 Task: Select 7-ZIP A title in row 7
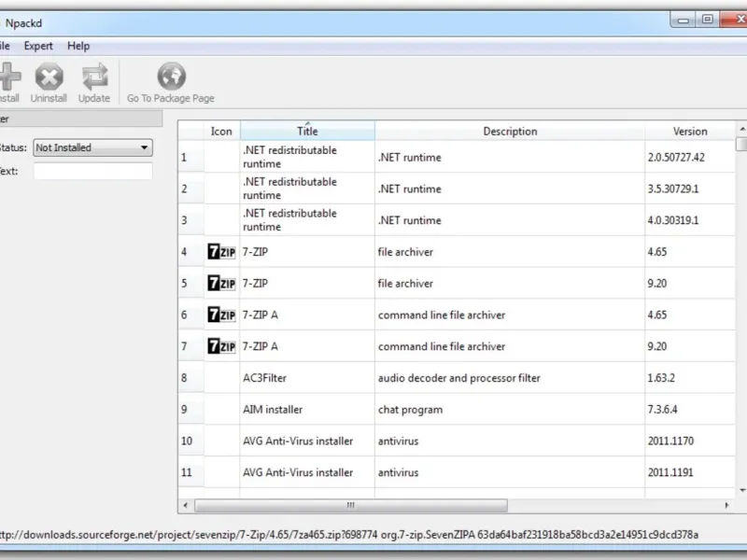(x=307, y=345)
